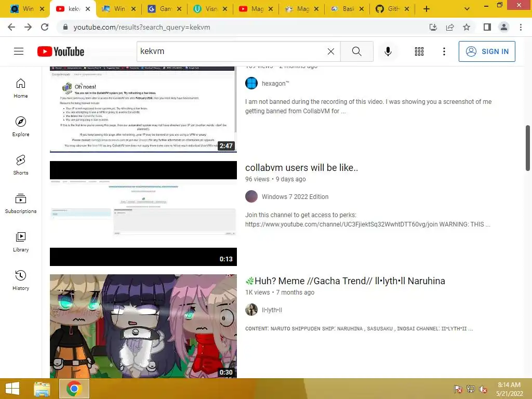Image resolution: width=532 pixels, height=399 pixels.
Task: Toggle the Chrome side panel
Action: [x=487, y=27]
